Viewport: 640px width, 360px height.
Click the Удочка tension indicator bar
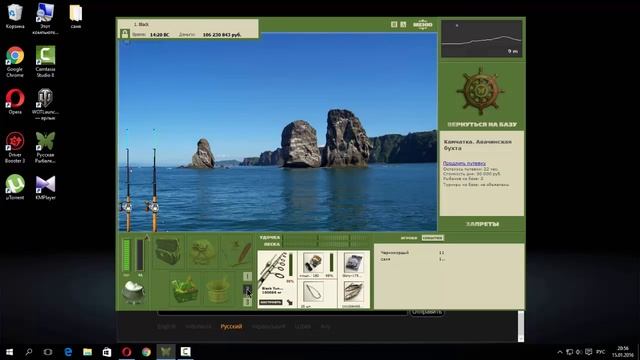327,238
